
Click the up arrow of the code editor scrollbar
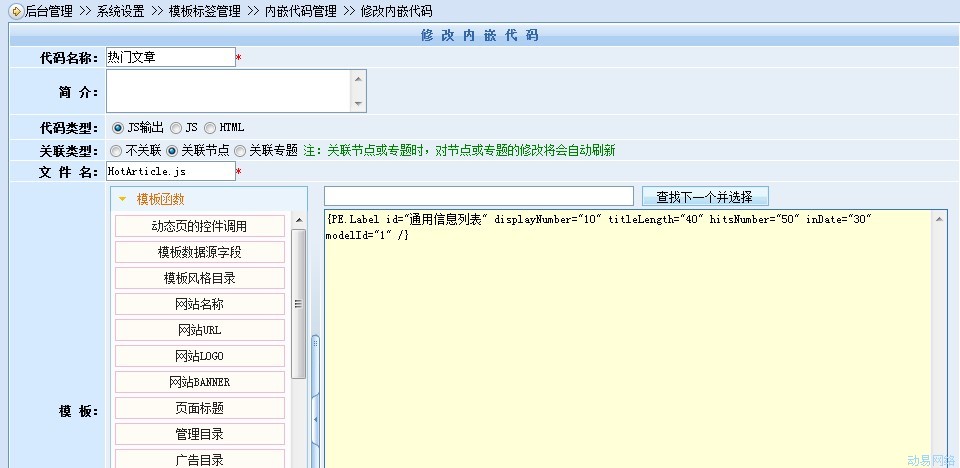(938, 218)
